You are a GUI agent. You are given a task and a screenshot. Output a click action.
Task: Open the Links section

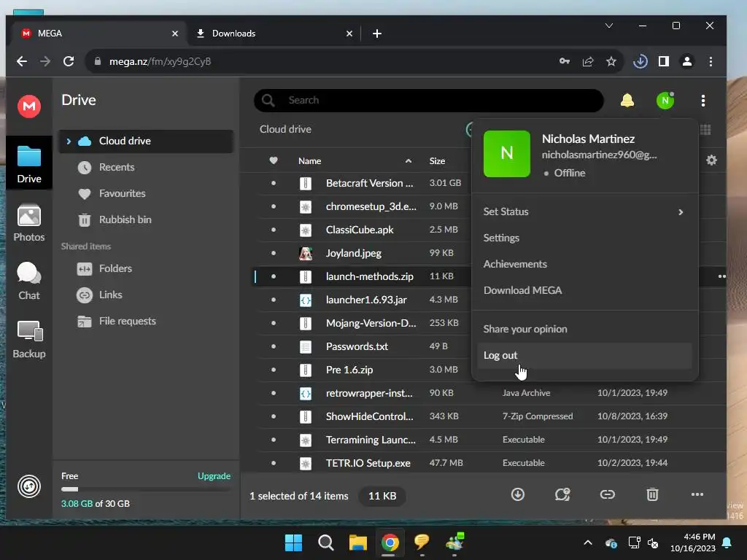146,295
